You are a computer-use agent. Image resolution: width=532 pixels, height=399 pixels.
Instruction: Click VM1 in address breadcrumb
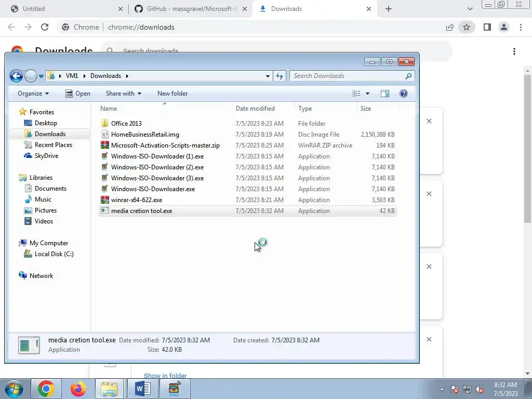coord(72,76)
